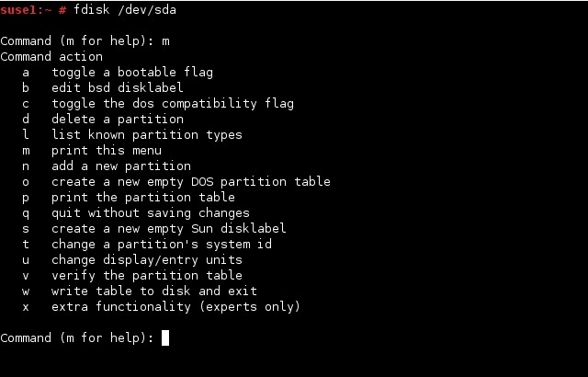Select the 'delete a partition' line
This screenshot has height=377, width=588.
coord(118,119)
